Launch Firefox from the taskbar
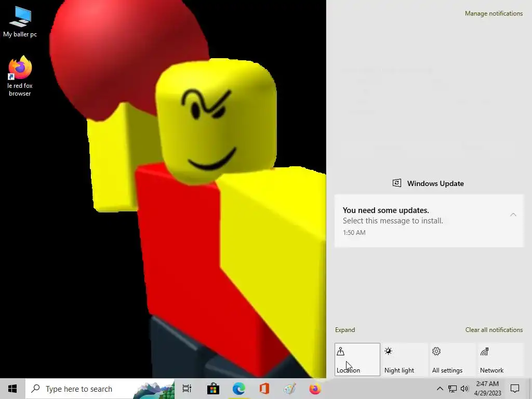532x399 pixels. [315, 389]
